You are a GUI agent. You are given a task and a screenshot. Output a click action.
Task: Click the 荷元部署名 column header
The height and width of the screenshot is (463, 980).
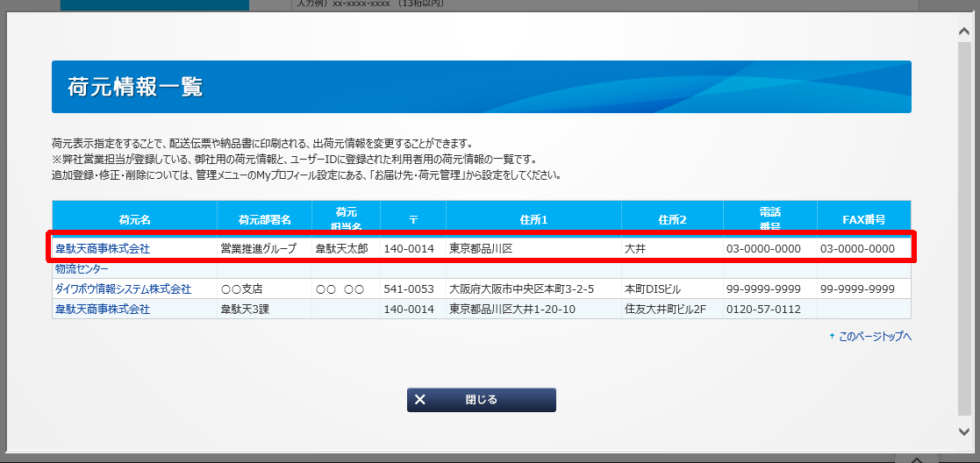264,219
